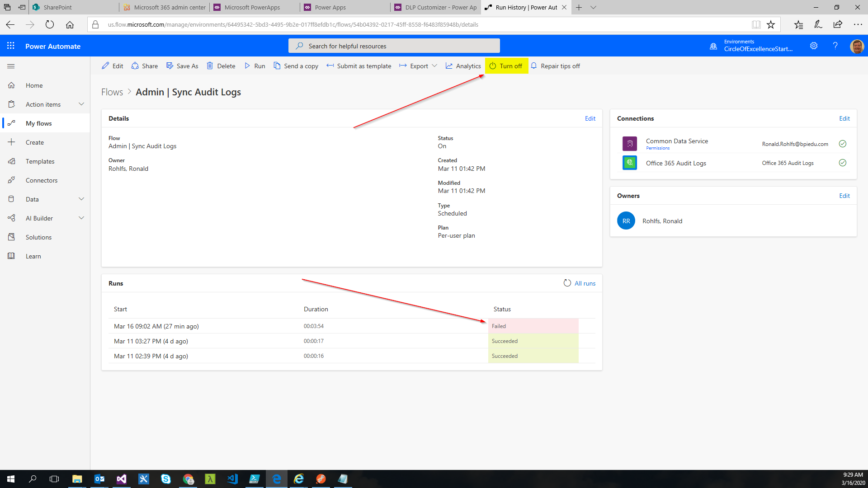
Task: Expand the Data sidebar section
Action: coord(81,199)
